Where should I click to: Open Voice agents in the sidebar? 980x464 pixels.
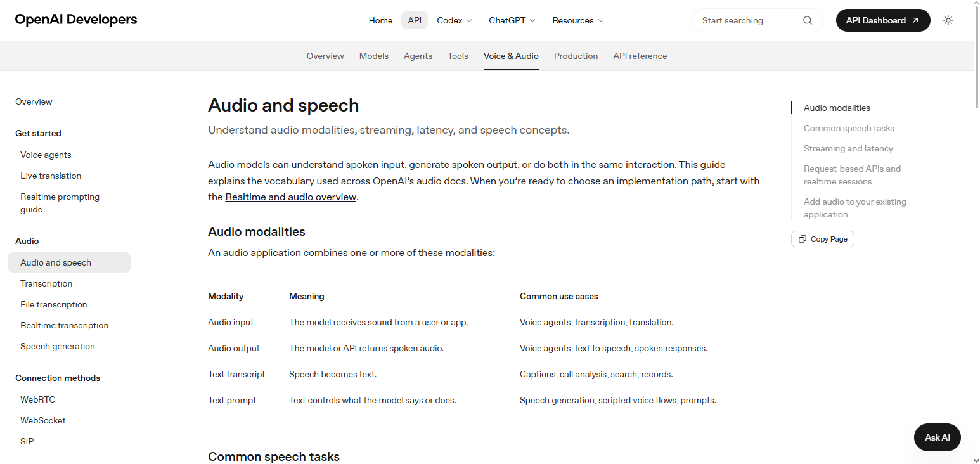(46, 155)
